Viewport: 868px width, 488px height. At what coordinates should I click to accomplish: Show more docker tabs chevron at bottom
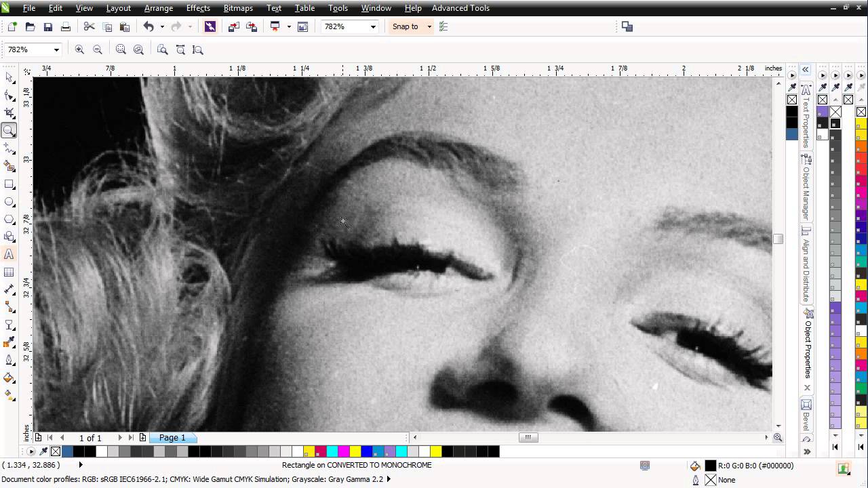tap(806, 451)
